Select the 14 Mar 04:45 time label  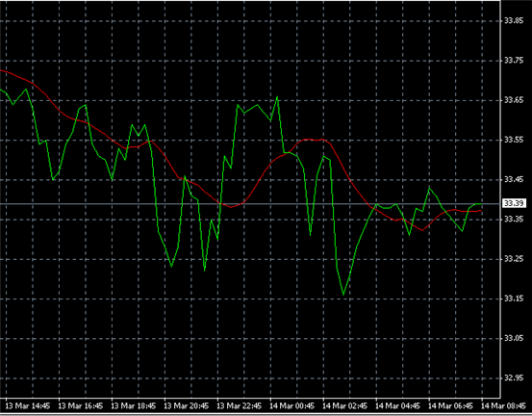click(398, 406)
